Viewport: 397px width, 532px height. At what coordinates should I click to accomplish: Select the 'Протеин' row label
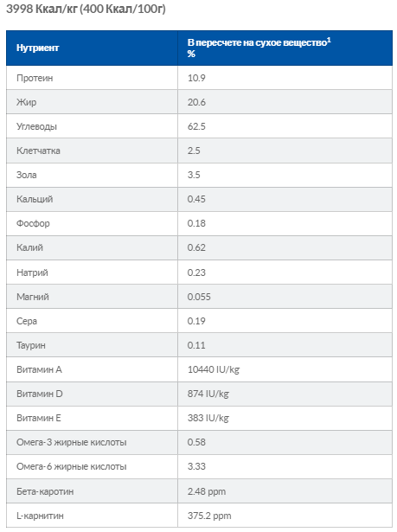click(35, 78)
